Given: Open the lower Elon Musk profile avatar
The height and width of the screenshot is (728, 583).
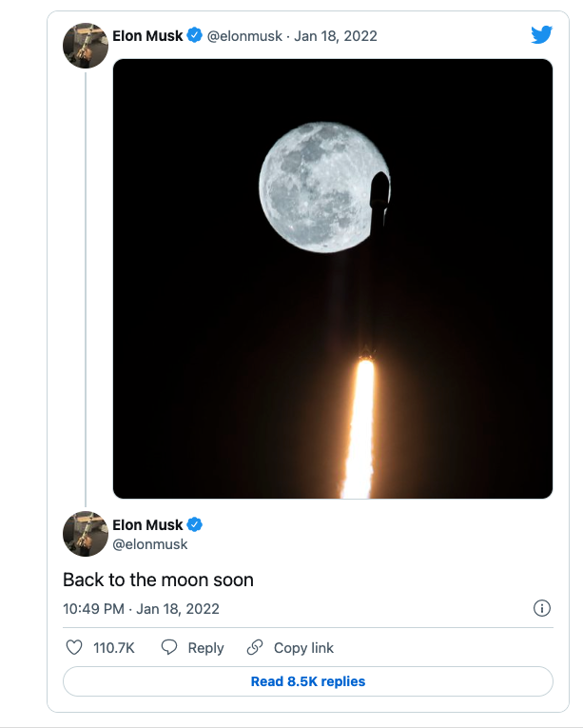Looking at the screenshot, I should (86, 534).
